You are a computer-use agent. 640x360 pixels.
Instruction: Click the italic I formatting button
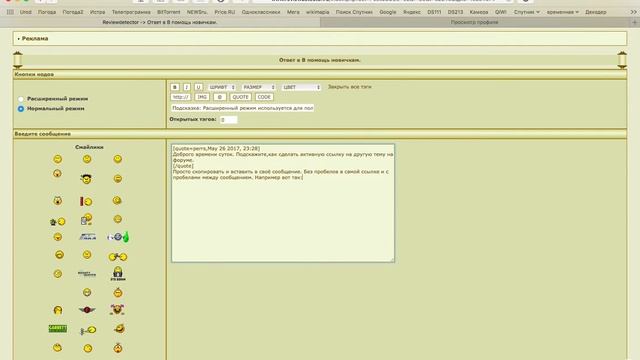[x=187, y=87]
